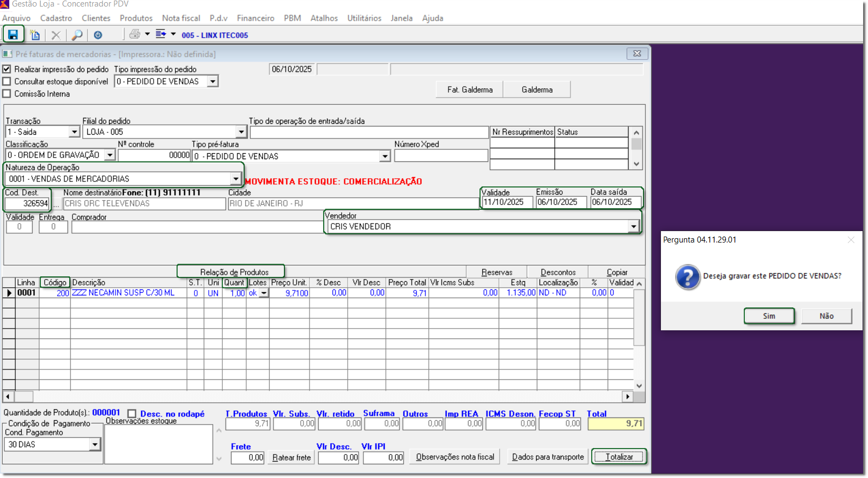Click the export lines arrow toolbar icon

[161, 34]
